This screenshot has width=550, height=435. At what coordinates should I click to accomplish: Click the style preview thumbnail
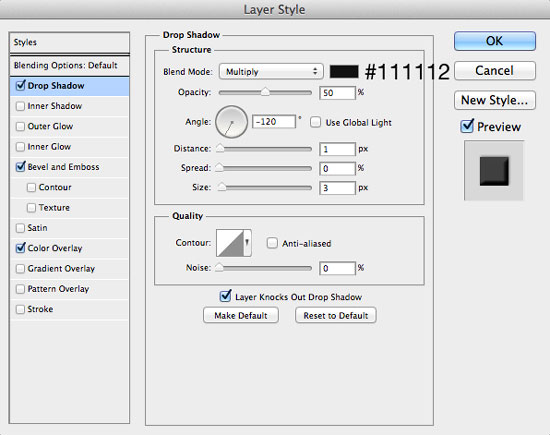494,171
